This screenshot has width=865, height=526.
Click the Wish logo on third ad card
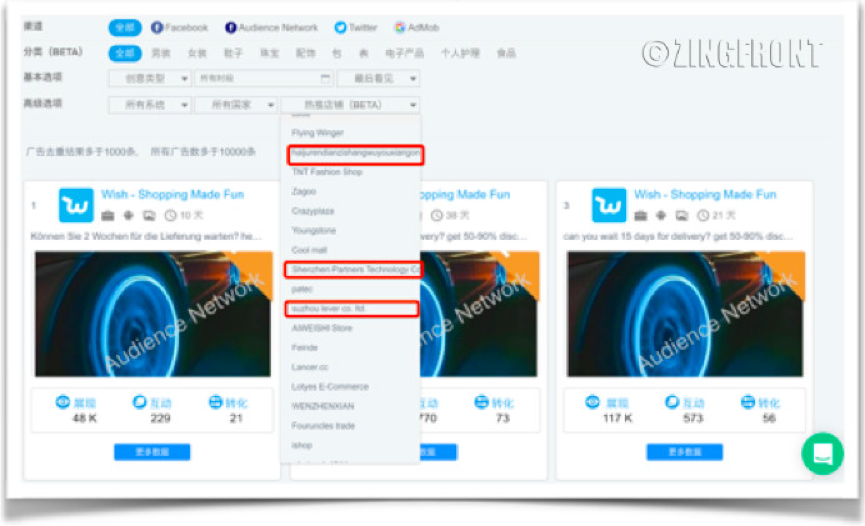click(609, 205)
